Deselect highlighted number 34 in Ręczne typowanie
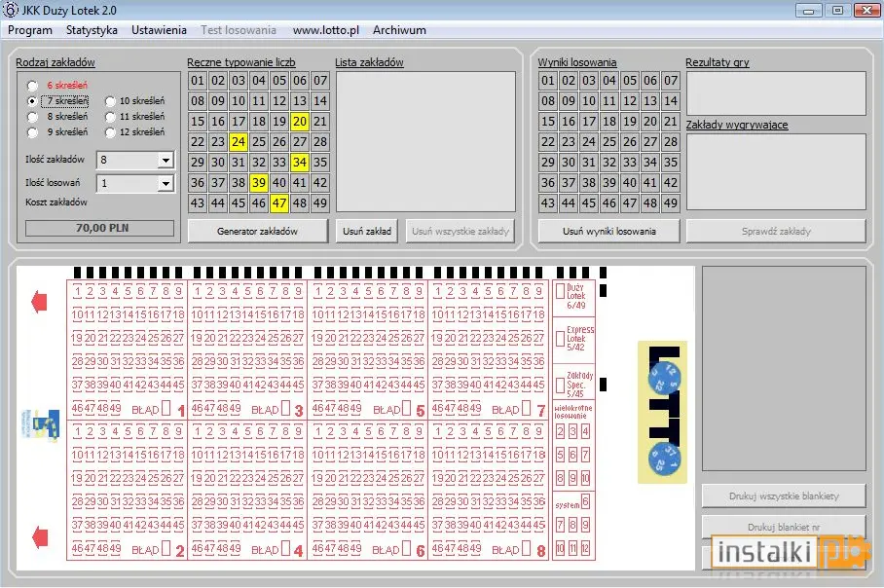 (x=300, y=163)
